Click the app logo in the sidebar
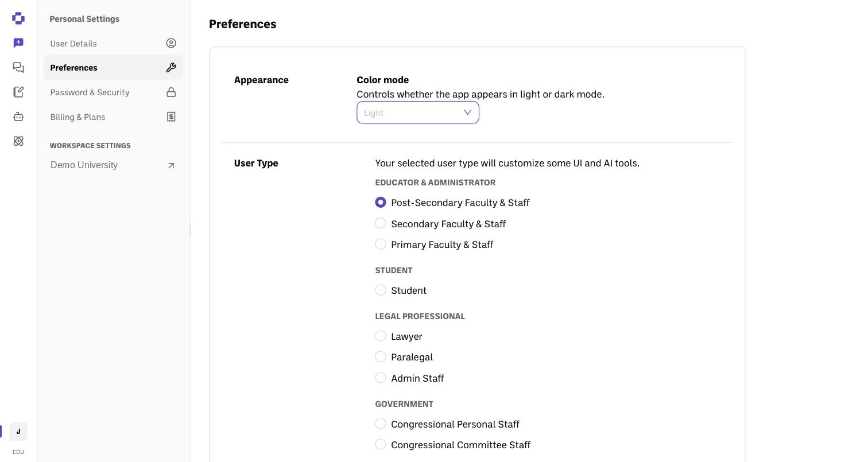The image size is (868, 462). coord(18,18)
